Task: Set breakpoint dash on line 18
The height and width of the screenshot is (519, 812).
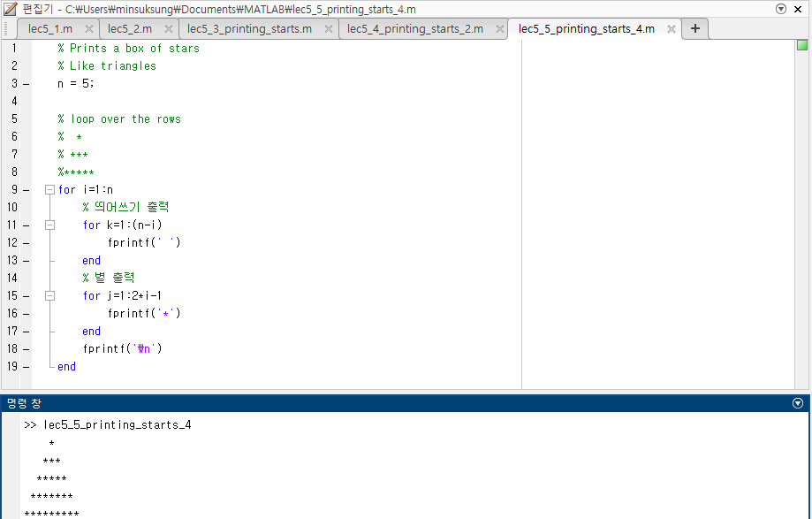Action: (x=26, y=349)
